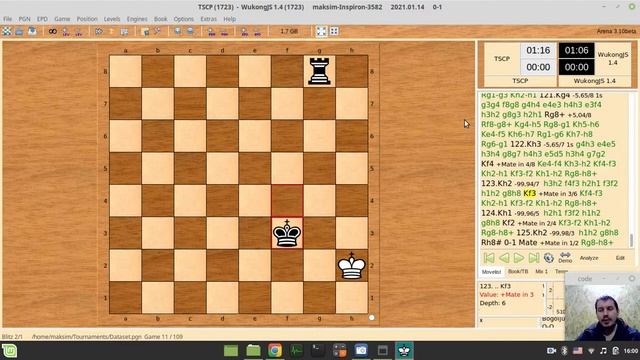Open the EPD menu
This screenshot has width=640, height=360.
pyautogui.click(x=42, y=19)
